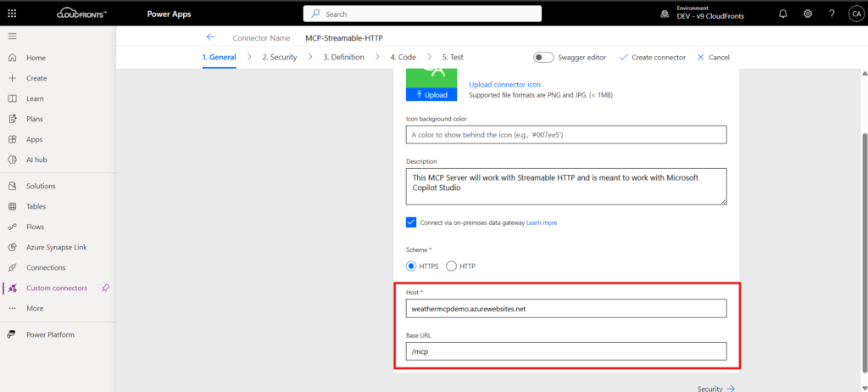
Task: Click the Power Platform icon
Action: (x=12, y=334)
